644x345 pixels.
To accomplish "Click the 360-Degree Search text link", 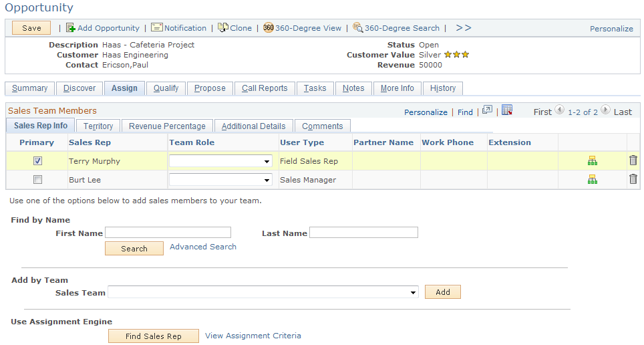I will tap(402, 28).
